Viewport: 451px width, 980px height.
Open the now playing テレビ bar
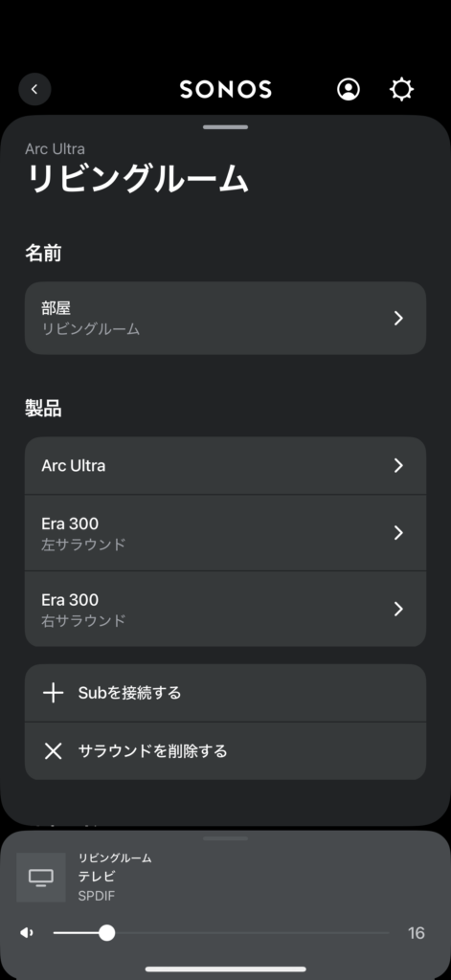pos(225,878)
